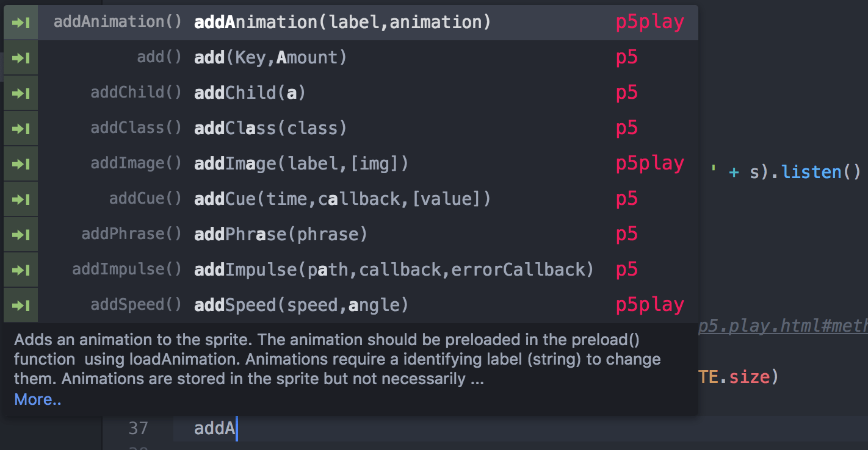This screenshot has height=450, width=868.
Task: Click the snippet icon next to add()
Action: click(x=21, y=58)
